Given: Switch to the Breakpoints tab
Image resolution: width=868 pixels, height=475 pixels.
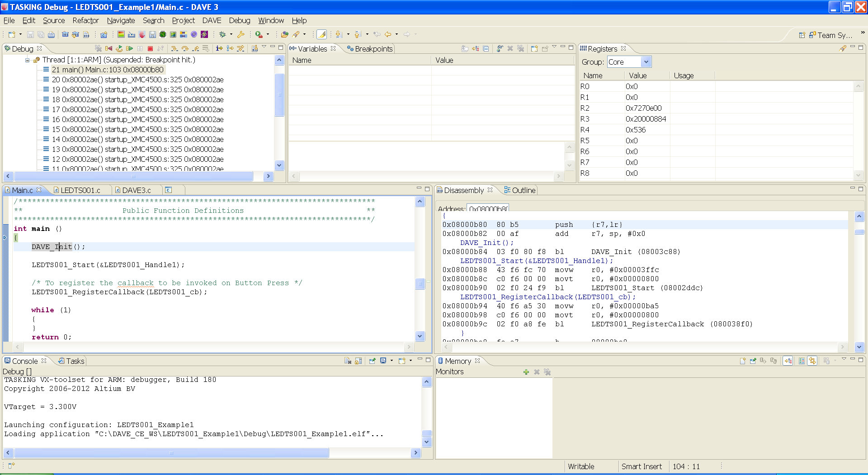Looking at the screenshot, I should [x=369, y=49].
